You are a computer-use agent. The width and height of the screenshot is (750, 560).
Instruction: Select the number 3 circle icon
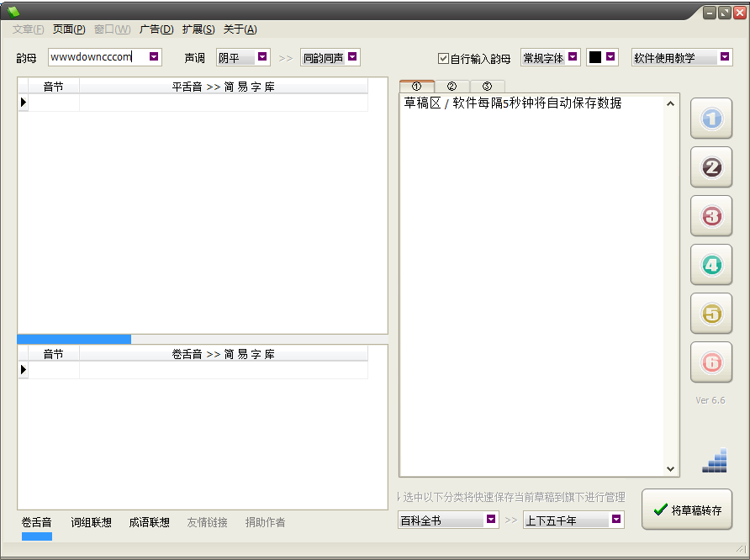pyautogui.click(x=710, y=216)
